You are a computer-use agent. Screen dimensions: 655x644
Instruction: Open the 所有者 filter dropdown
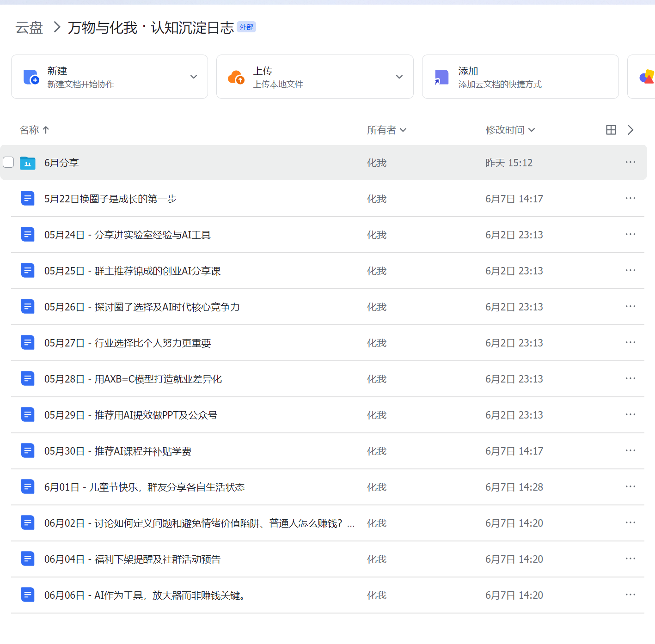click(x=387, y=130)
